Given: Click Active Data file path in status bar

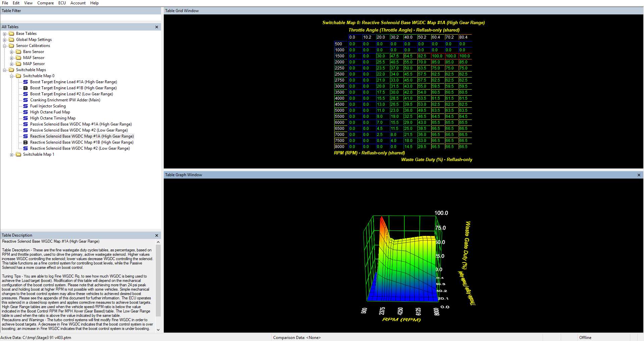Looking at the screenshot, I should pos(36,338).
